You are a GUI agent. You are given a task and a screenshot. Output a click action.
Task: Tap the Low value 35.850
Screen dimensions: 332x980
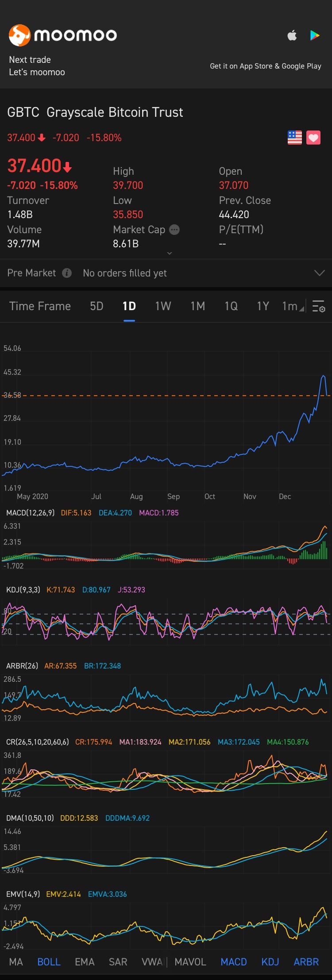point(128,215)
